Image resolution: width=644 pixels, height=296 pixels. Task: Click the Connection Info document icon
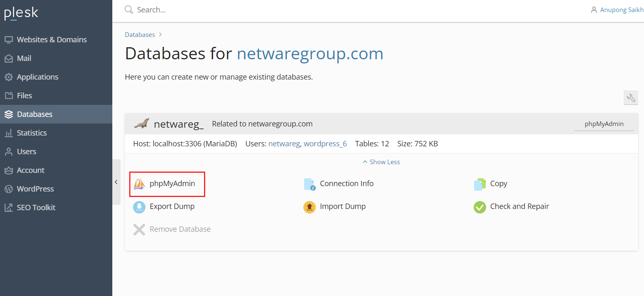[310, 184]
